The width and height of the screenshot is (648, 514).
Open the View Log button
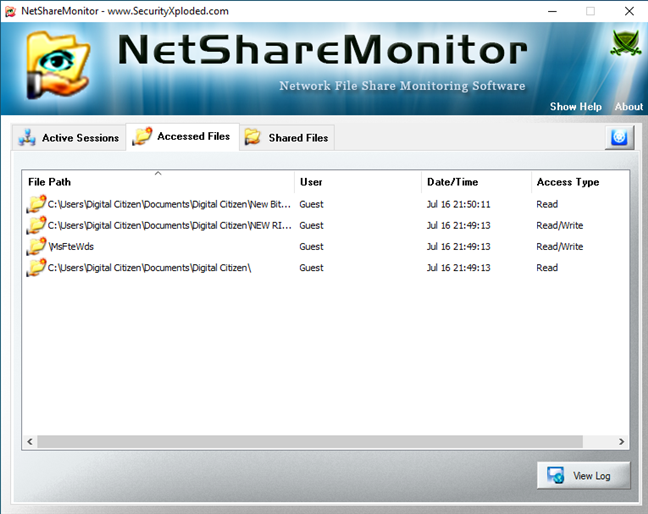pyautogui.click(x=584, y=476)
